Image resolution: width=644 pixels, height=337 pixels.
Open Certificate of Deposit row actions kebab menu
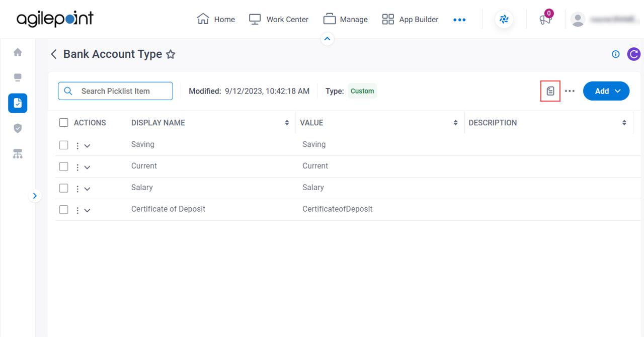[x=77, y=211]
